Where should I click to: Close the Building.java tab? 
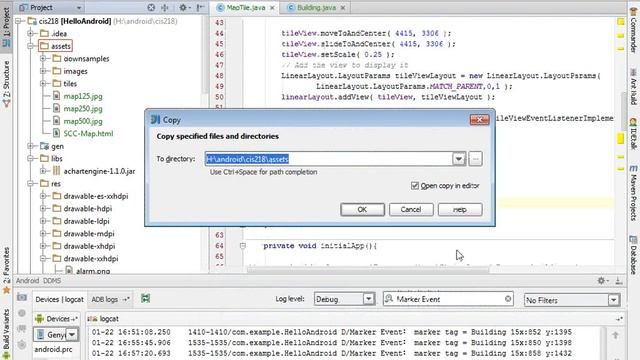343,8
